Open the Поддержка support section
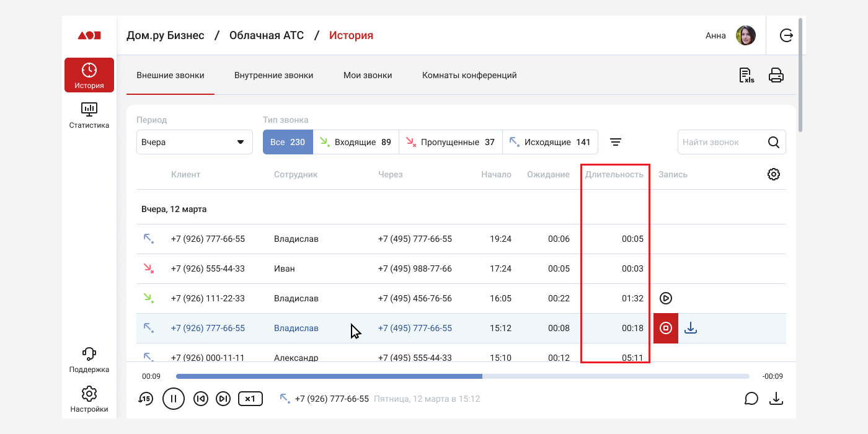 pos(89,360)
